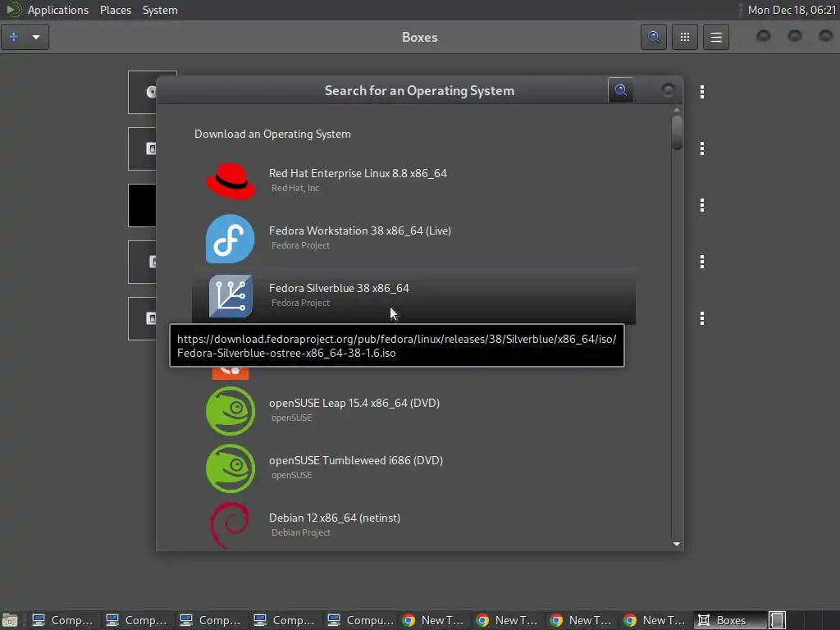840x630 pixels.
Task: Select openSUSE Tumbleweed i686 (DVD)
Action: coord(414,468)
